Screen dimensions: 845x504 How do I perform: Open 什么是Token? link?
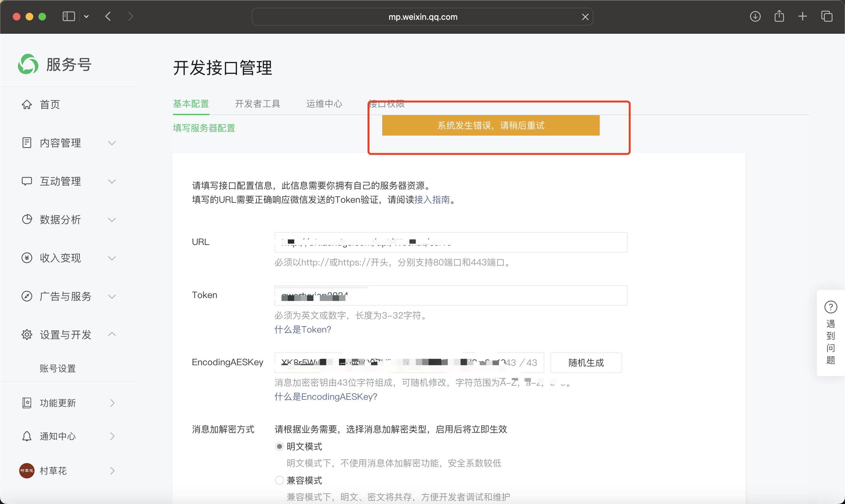[x=303, y=329]
